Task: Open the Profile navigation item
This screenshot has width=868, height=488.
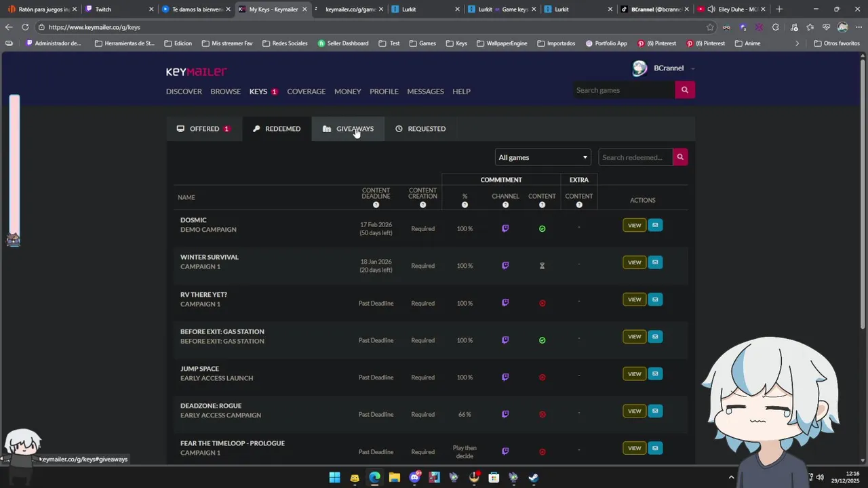Action: (384, 91)
